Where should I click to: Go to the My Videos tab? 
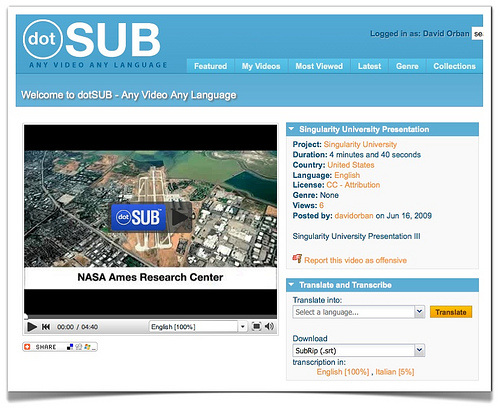tap(261, 66)
